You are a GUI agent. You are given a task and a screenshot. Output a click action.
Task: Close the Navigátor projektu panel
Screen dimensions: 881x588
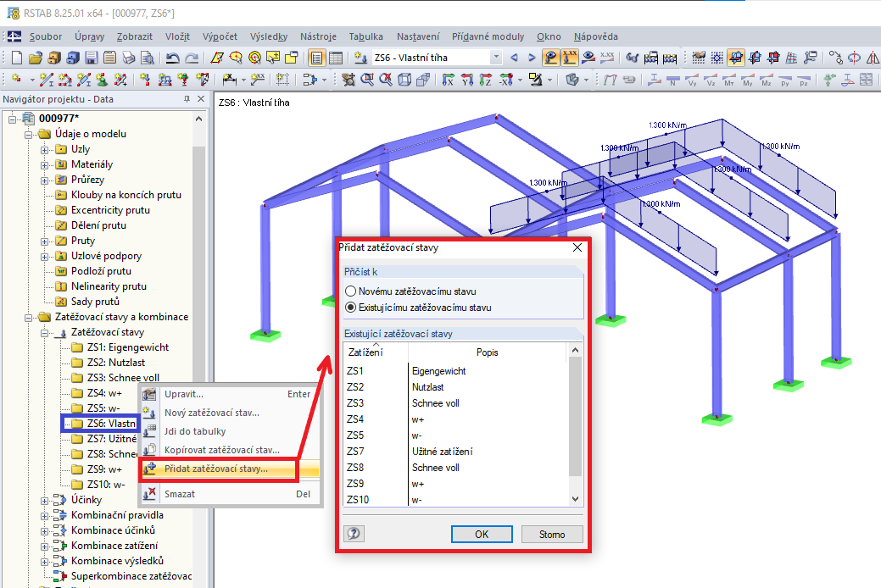201,99
